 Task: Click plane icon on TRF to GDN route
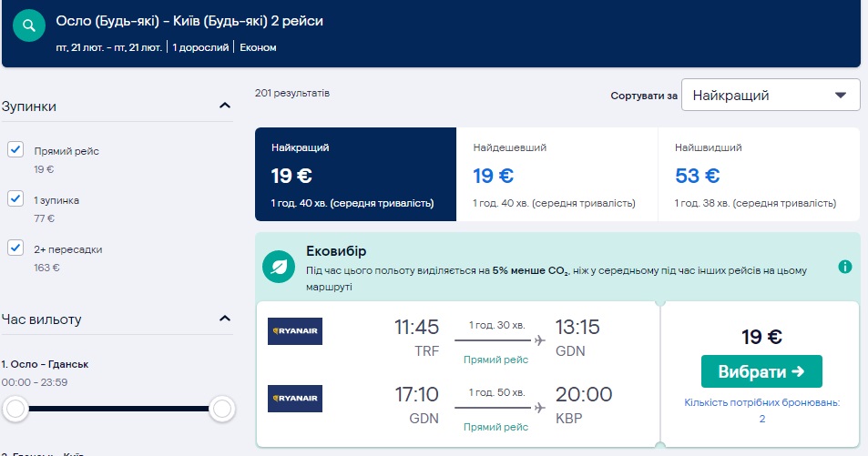pyautogui.click(x=540, y=340)
